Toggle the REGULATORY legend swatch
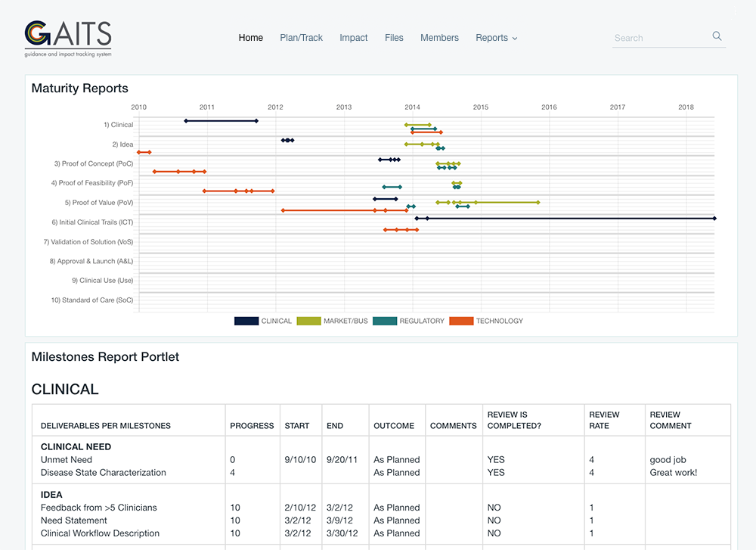 385,321
